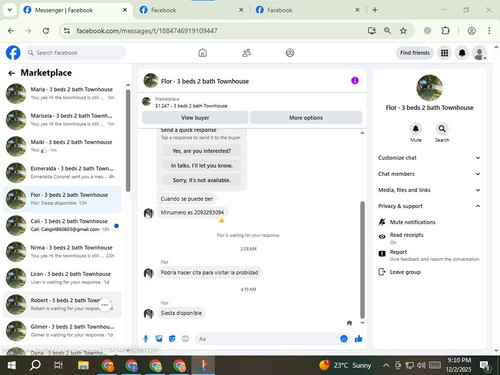This screenshot has width=500, height=375.
Task: Click Mute notifications option
Action: [413, 222]
